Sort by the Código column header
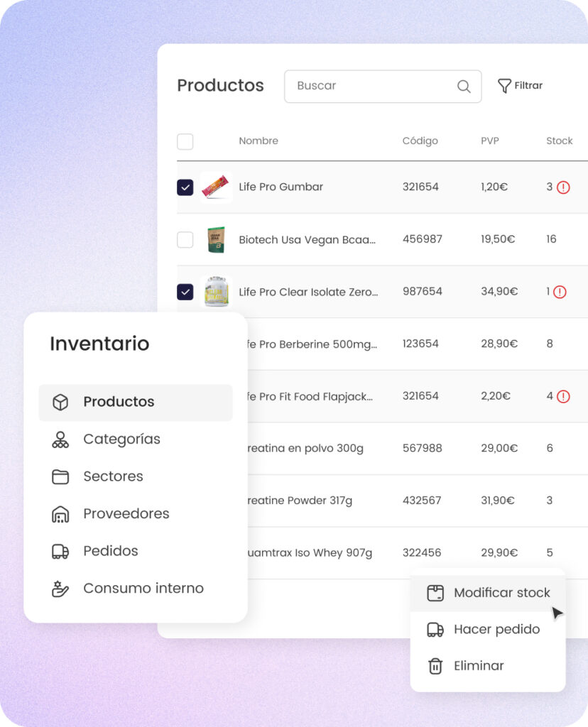 (x=420, y=141)
